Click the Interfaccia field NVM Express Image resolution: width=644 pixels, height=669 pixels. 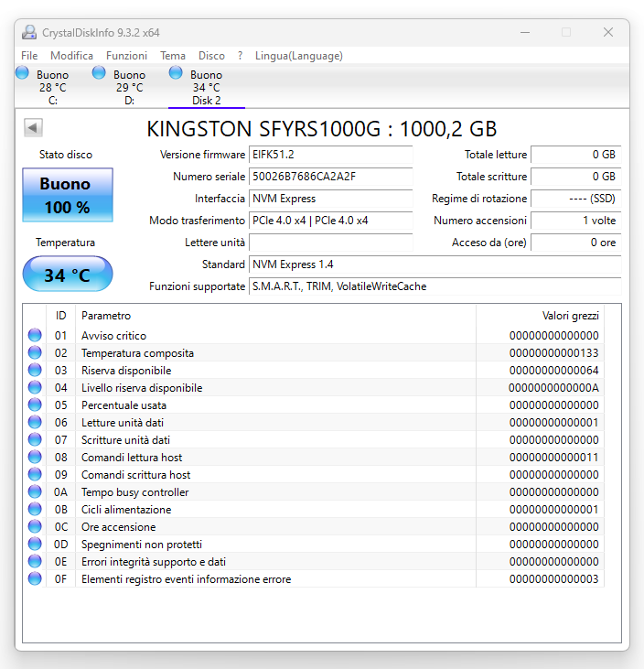pos(330,199)
